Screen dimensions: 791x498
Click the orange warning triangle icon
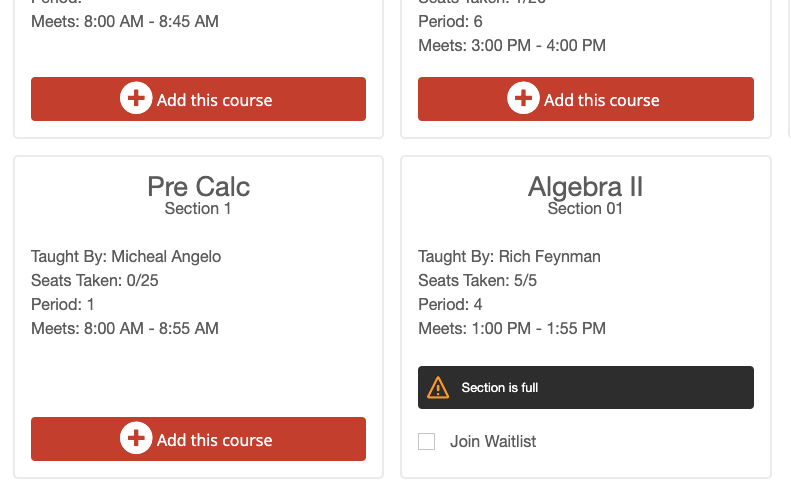tap(438, 388)
